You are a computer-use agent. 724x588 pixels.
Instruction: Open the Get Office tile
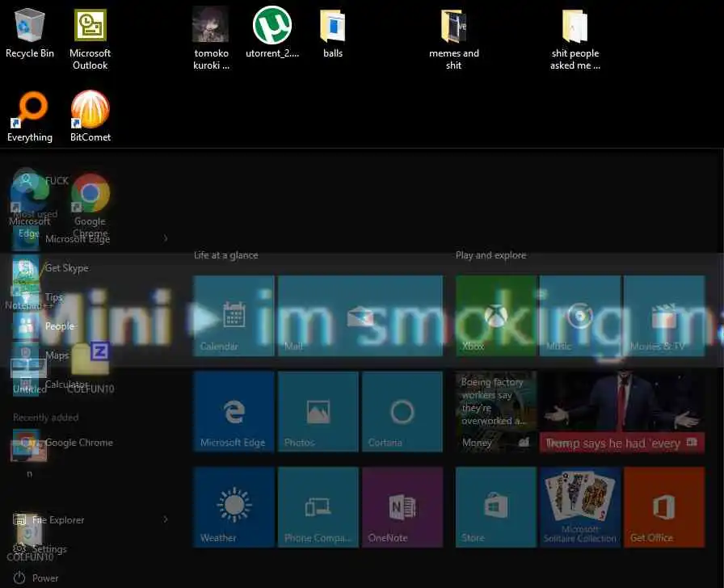(x=664, y=506)
